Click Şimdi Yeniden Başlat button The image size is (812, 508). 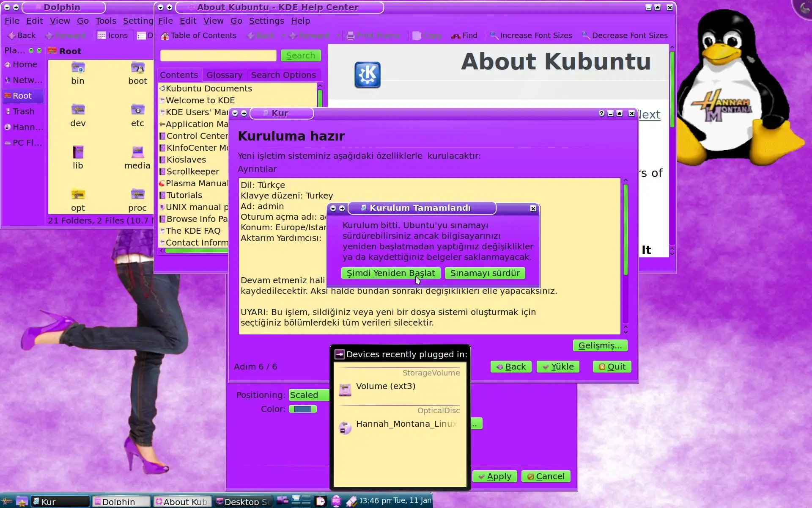(390, 273)
